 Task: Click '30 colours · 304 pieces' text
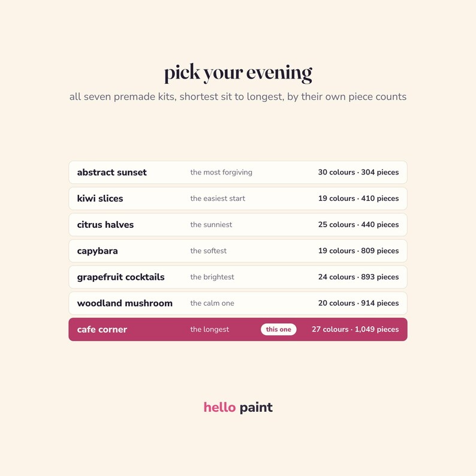[358, 172]
